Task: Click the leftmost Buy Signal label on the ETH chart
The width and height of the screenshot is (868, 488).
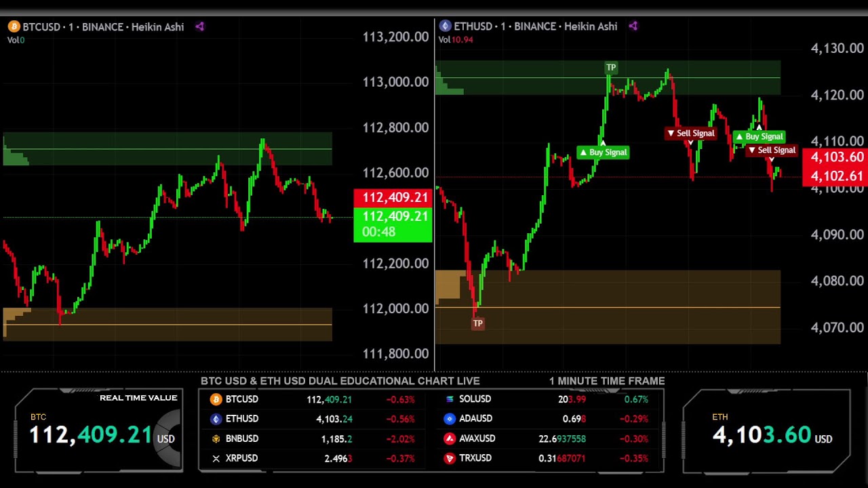Action: 603,152
